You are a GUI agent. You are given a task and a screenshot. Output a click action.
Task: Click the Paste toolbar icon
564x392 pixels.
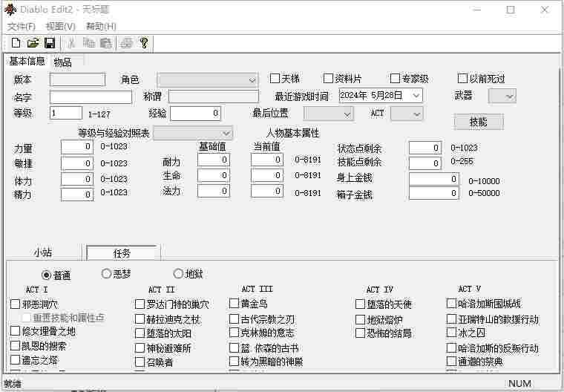click(x=105, y=43)
